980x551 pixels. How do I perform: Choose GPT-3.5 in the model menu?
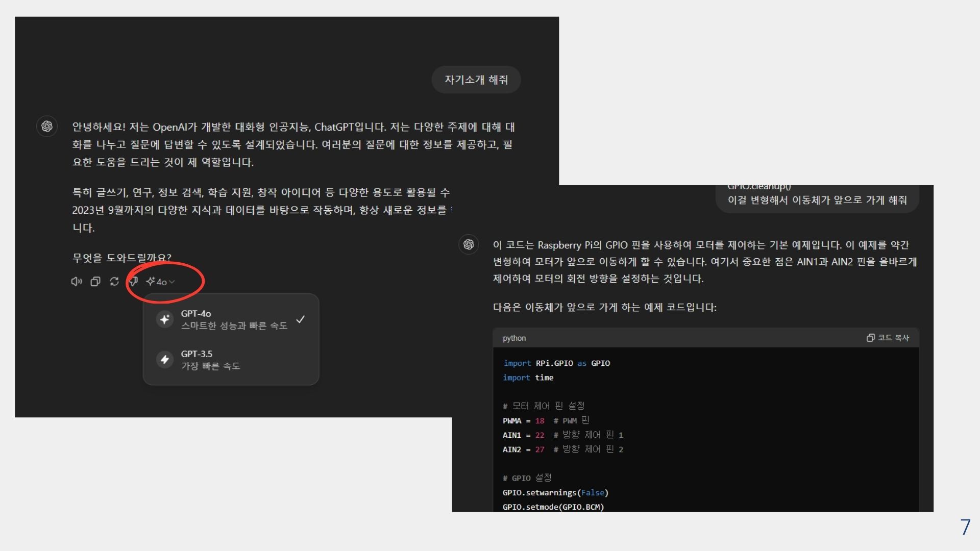pos(231,360)
